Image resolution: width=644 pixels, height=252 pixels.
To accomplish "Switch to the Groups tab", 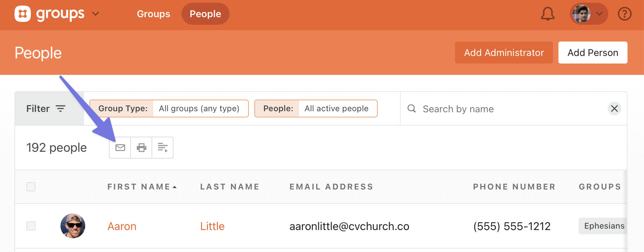I will pyautogui.click(x=153, y=14).
